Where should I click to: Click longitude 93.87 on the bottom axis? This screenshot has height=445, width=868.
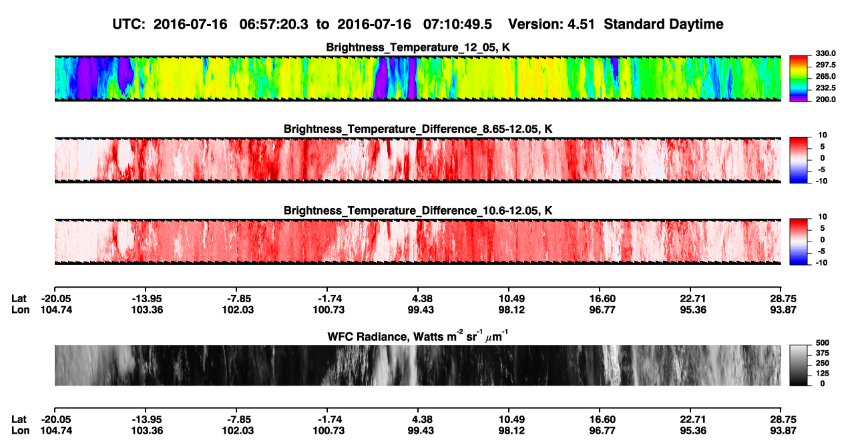point(782,430)
